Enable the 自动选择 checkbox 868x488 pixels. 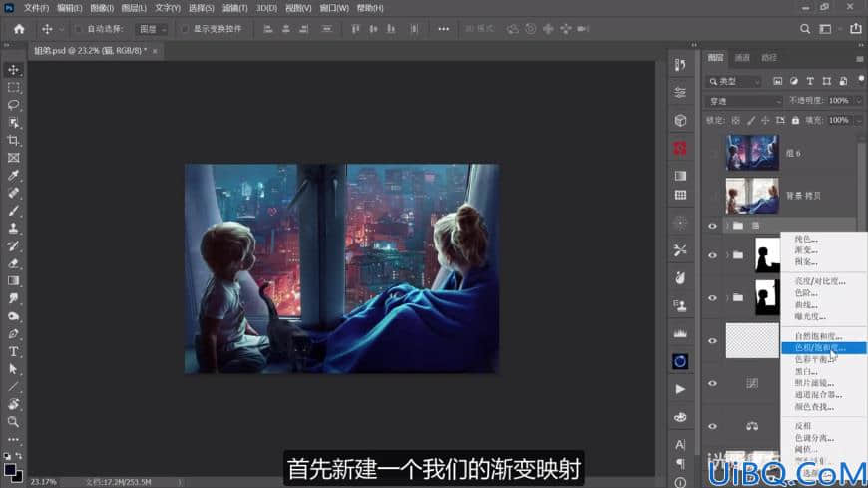[78, 29]
